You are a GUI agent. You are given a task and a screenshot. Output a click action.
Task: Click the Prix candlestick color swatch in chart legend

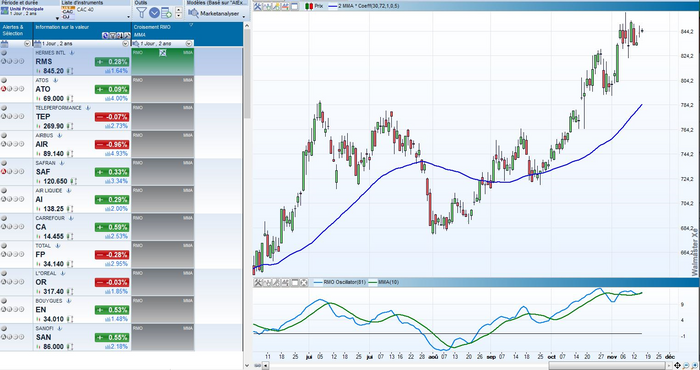(308, 6)
